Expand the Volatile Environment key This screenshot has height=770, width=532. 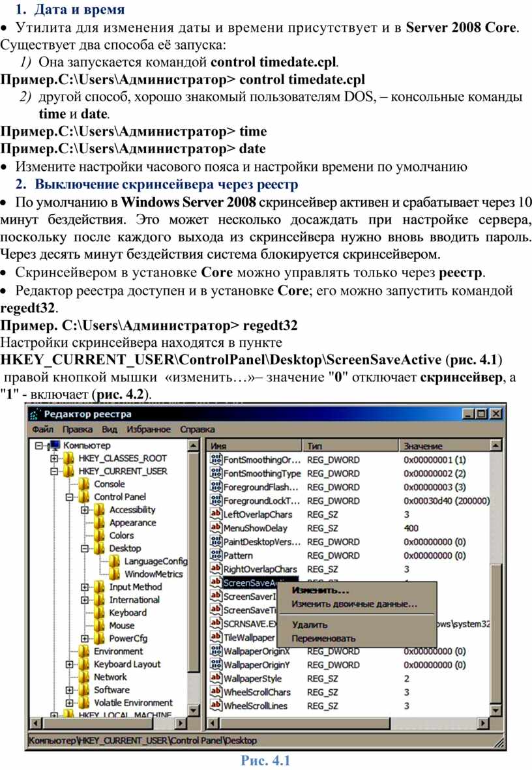pyautogui.click(x=70, y=703)
